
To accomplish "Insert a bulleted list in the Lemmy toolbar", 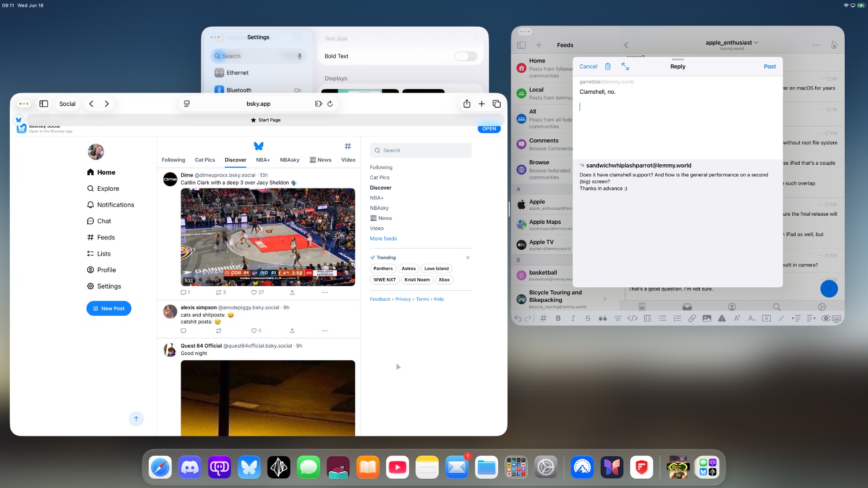I will [x=662, y=318].
